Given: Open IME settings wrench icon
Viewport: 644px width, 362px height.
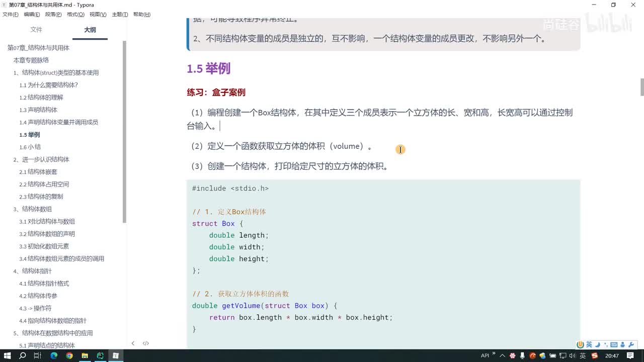Looking at the screenshot, I should click(631, 344).
